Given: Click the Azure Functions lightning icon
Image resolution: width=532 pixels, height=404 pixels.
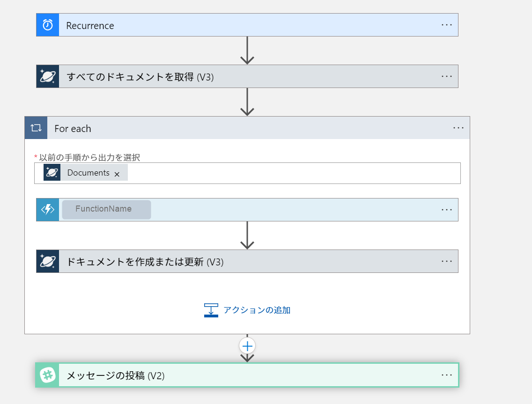Looking at the screenshot, I should click(48, 210).
